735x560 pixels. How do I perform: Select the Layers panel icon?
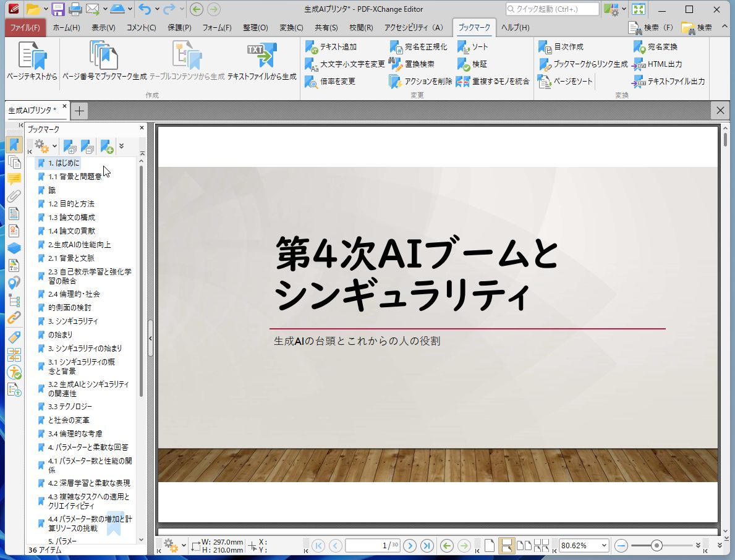coord(14,247)
